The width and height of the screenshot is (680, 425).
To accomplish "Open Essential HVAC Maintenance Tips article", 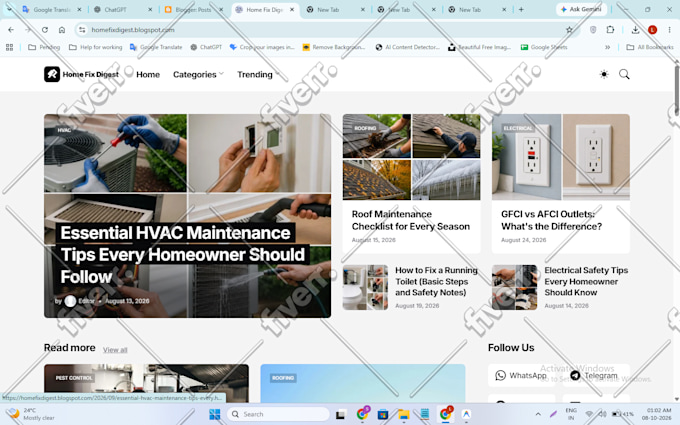I will [183, 255].
